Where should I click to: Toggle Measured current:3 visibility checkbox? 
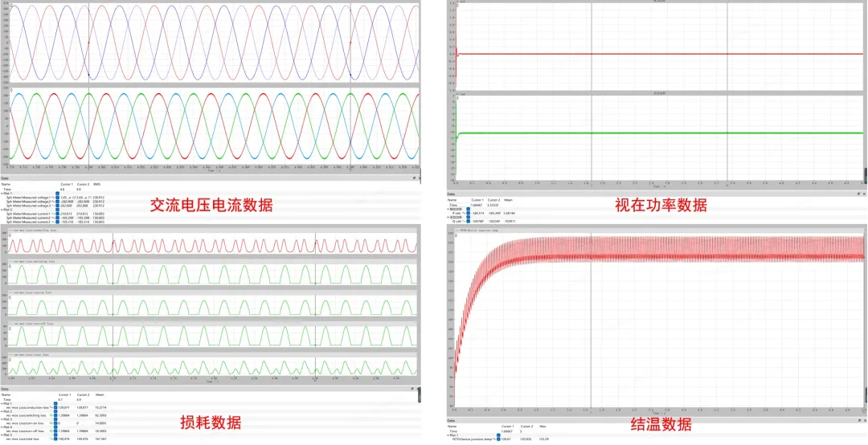tap(58, 222)
